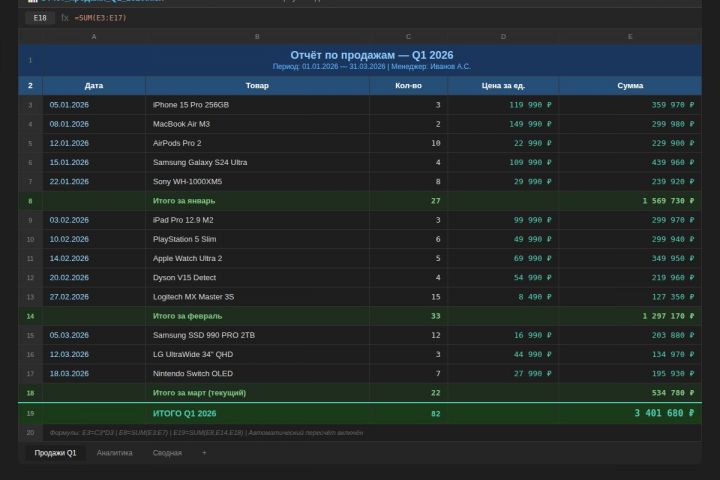The image size is (720, 480).
Task: Switch to the Продажи Q1 sheet tab
Action: point(55,453)
